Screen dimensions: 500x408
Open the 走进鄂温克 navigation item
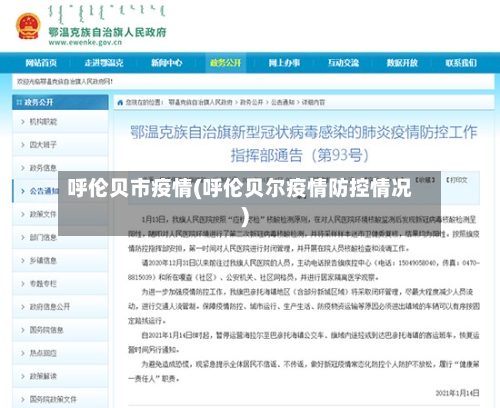pos(104,63)
